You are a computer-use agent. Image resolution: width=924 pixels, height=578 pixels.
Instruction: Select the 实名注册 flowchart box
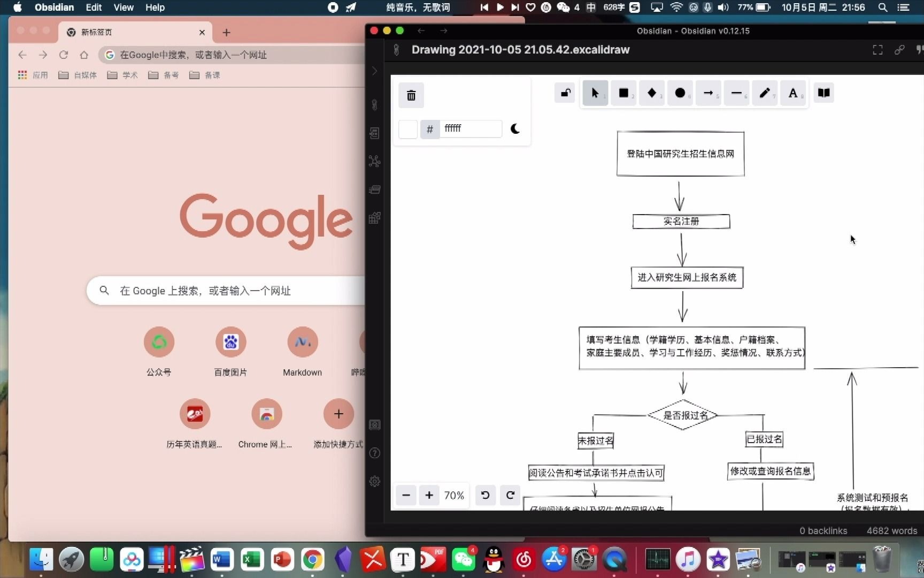681,222
